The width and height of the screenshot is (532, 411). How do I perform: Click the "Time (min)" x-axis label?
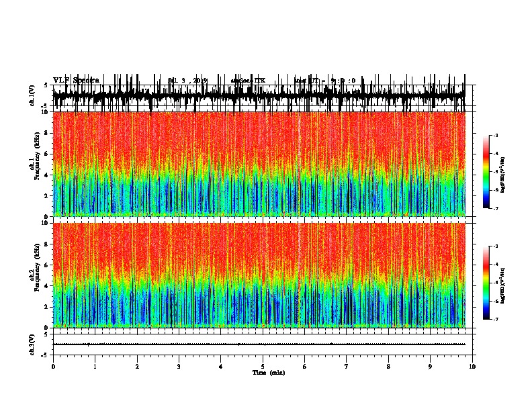point(269,373)
